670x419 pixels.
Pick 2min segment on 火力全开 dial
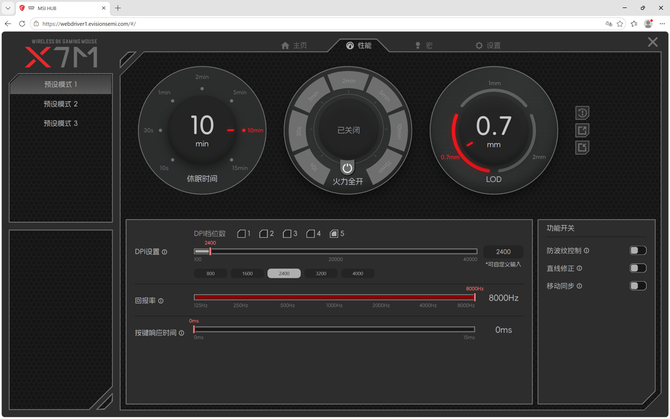coord(348,81)
